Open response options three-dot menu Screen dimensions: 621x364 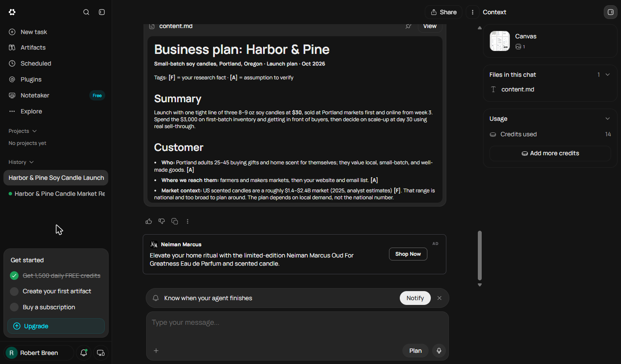pos(188,221)
